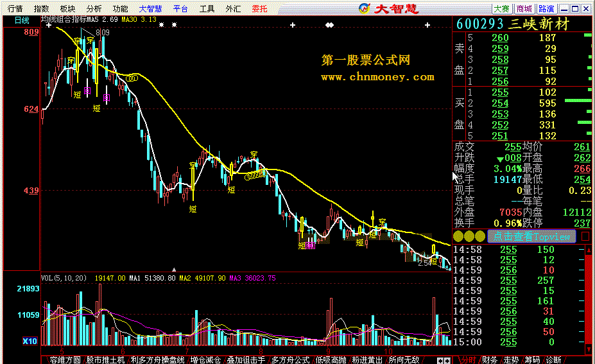The width and height of the screenshot is (595, 364).
Task: Click the tick list vertical scrollbar track
Action: [x=589, y=299]
